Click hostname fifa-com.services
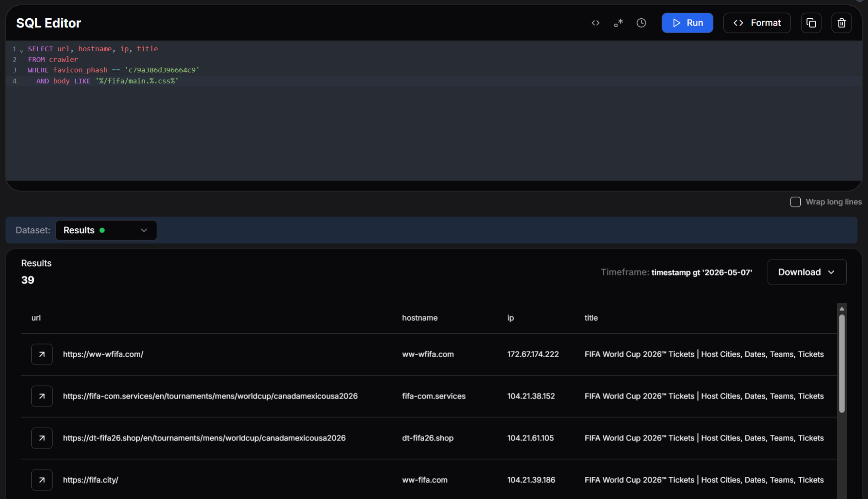868x499 pixels. [434, 396]
